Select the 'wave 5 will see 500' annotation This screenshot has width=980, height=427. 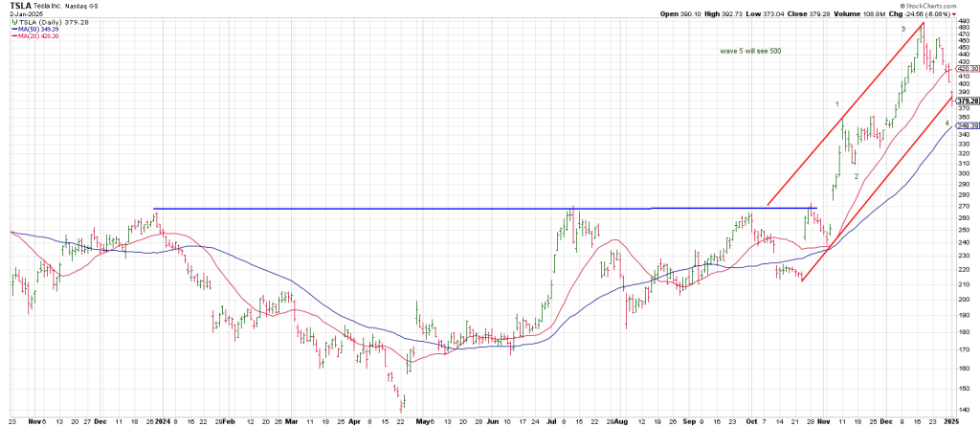point(750,51)
